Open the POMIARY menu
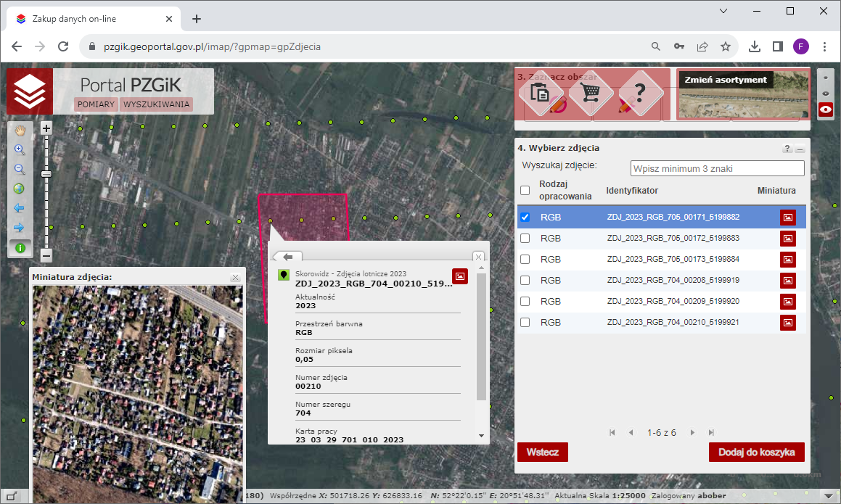The width and height of the screenshot is (841, 504). pos(96,104)
